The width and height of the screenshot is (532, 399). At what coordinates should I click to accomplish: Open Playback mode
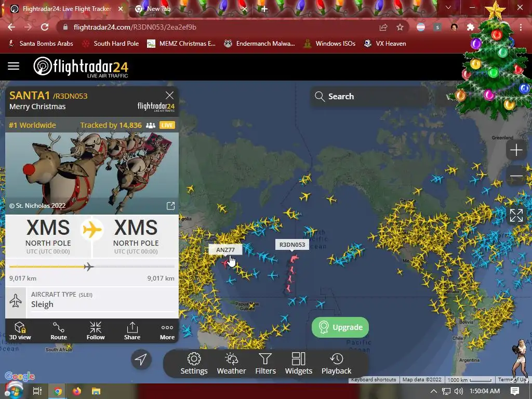(x=336, y=363)
